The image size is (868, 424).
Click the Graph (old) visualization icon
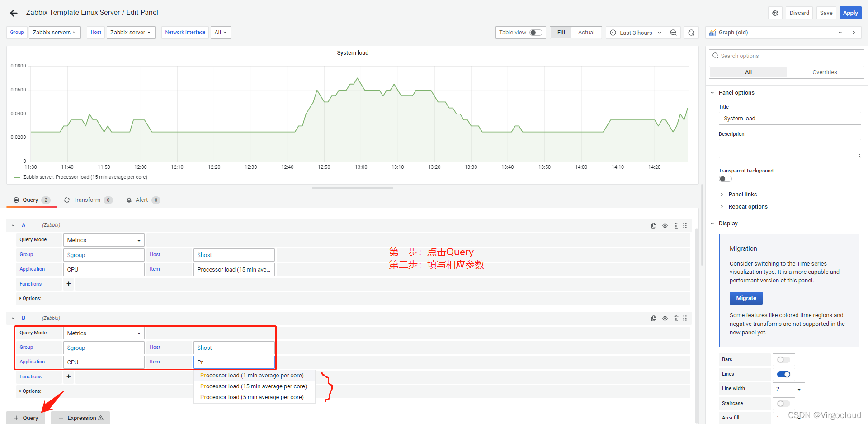pyautogui.click(x=712, y=33)
